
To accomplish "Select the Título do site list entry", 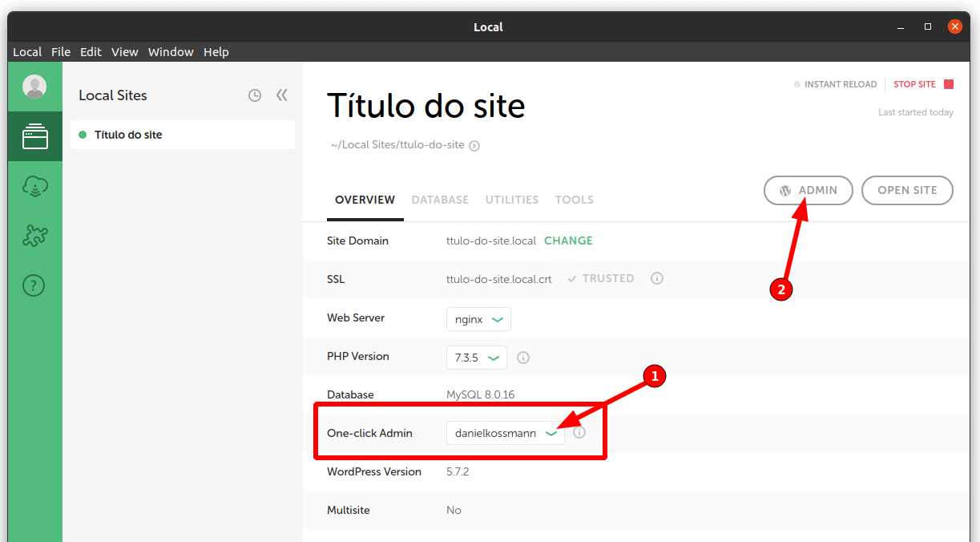I will click(183, 135).
